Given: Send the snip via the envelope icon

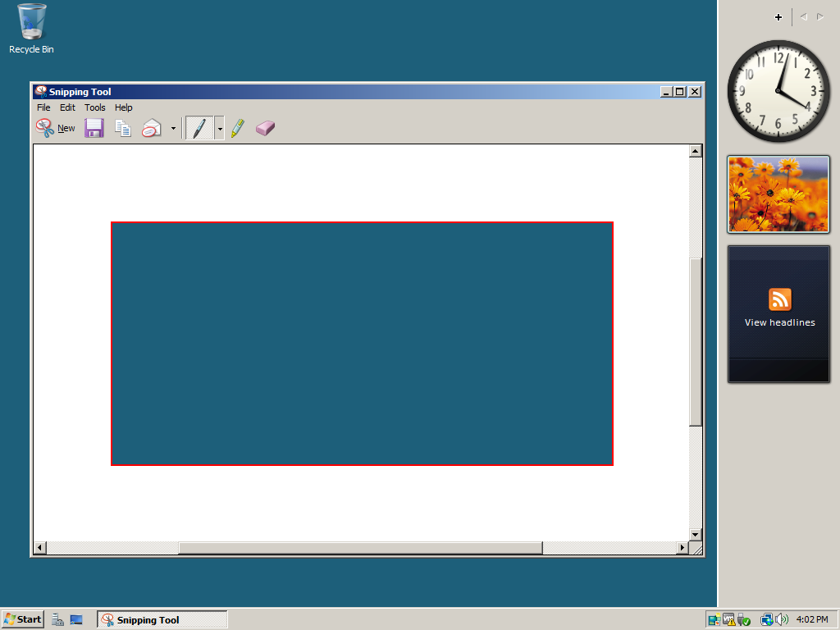Looking at the screenshot, I should click(152, 128).
